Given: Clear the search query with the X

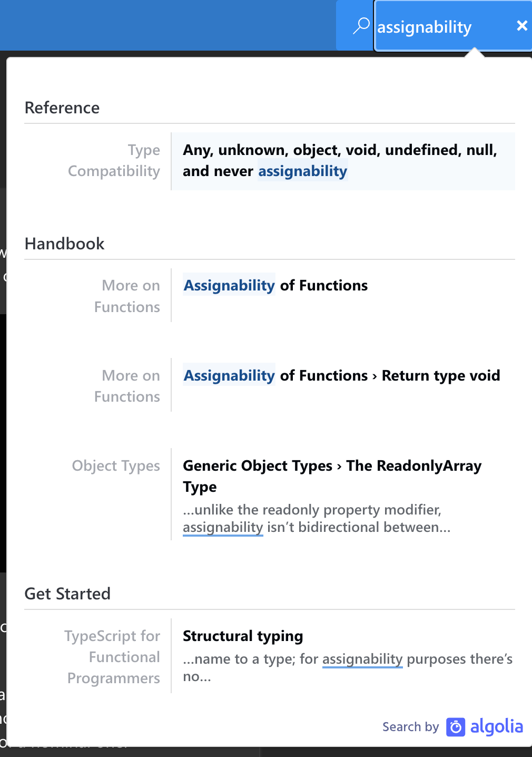Looking at the screenshot, I should click(522, 26).
